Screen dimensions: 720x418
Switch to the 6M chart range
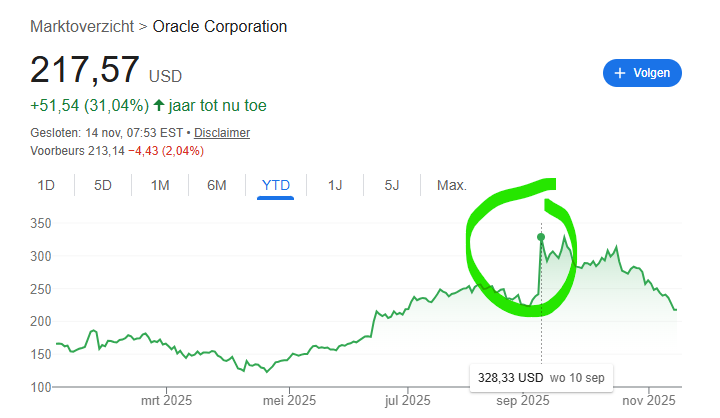217,185
